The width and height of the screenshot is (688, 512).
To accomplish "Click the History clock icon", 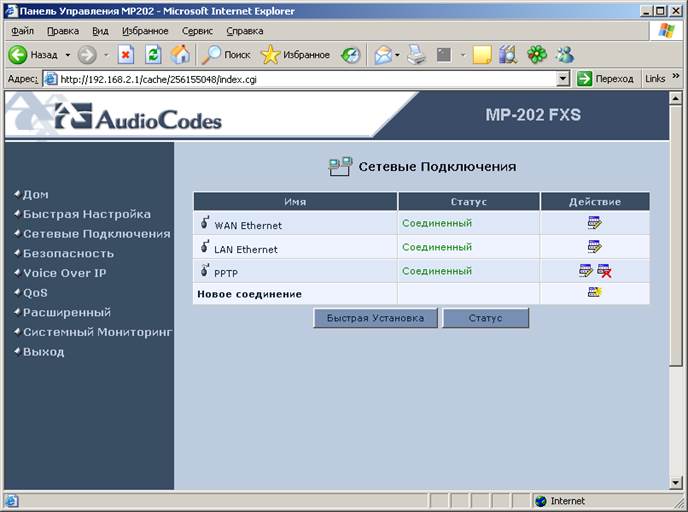I will click(351, 55).
